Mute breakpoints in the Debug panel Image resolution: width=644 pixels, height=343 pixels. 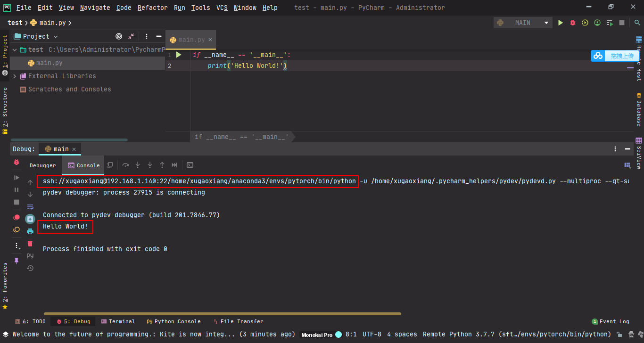17,229
